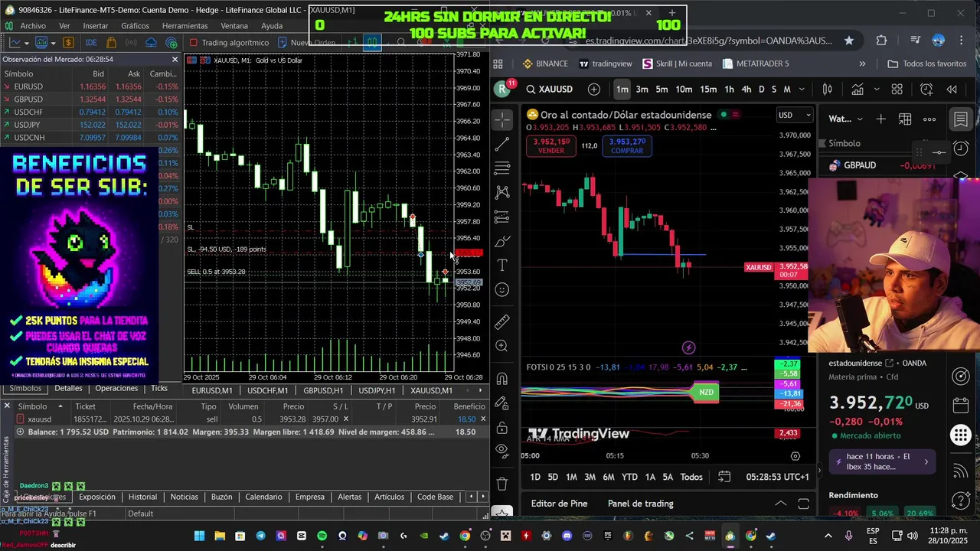The width and height of the screenshot is (980, 551).
Task: Show more bookmarks with the double chevron
Action: pos(862,64)
